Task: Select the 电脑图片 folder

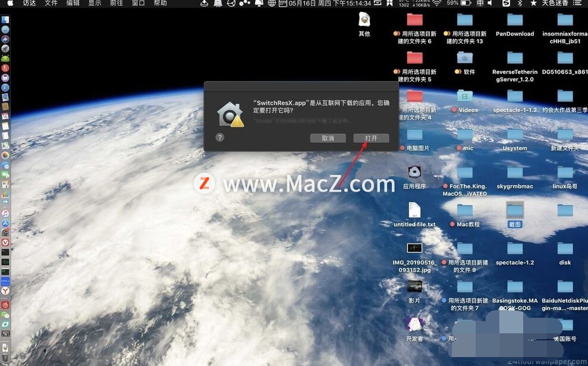Action: click(x=414, y=139)
